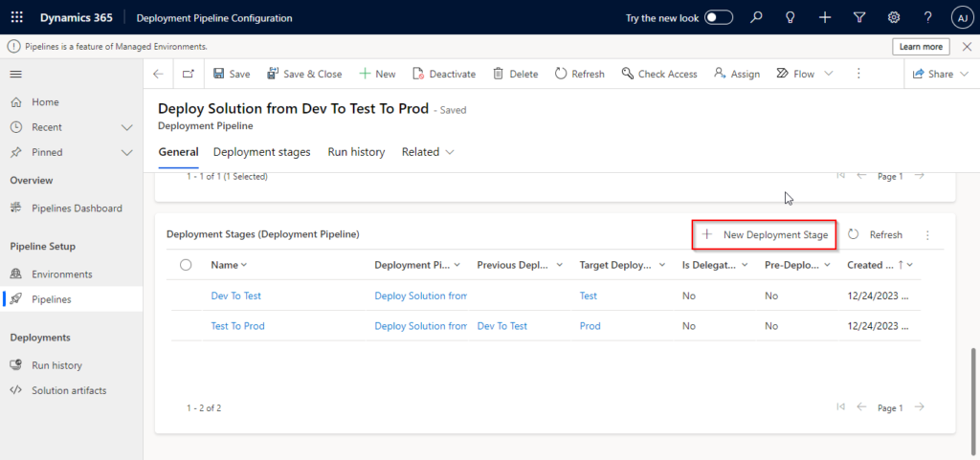This screenshot has height=460, width=980.
Task: Switch to the Run history tab
Action: pyautogui.click(x=356, y=152)
